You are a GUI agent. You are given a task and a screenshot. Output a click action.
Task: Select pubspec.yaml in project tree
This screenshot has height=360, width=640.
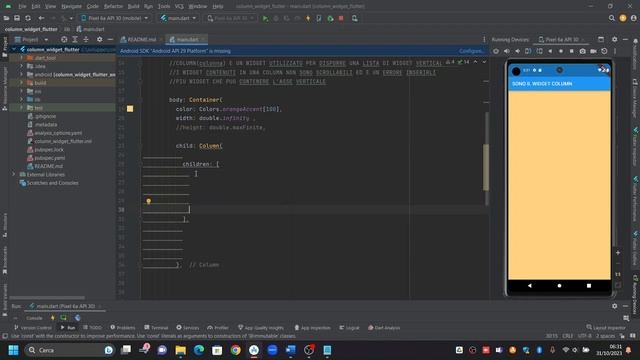[x=46, y=158]
